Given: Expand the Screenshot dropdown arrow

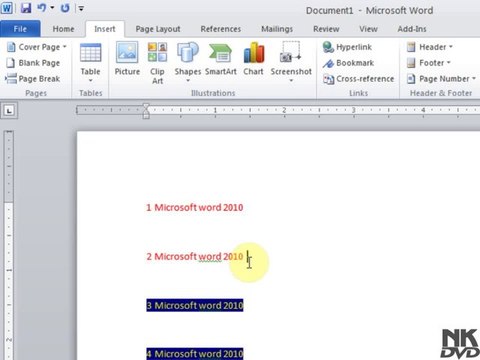Looking at the screenshot, I should [x=291, y=80].
